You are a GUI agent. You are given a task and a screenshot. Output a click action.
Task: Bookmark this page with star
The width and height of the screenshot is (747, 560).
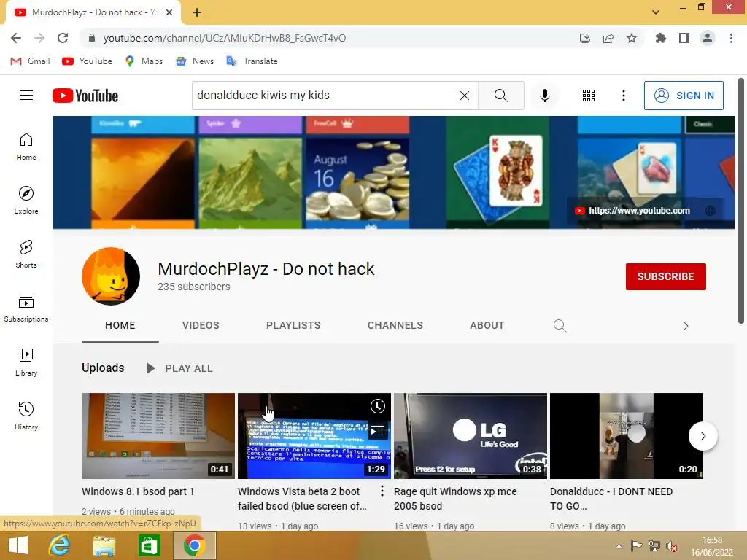631,38
